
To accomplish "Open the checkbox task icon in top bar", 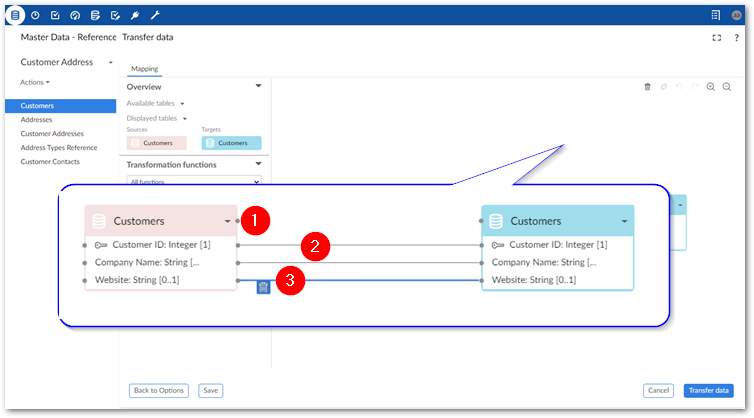I will pyautogui.click(x=55, y=15).
